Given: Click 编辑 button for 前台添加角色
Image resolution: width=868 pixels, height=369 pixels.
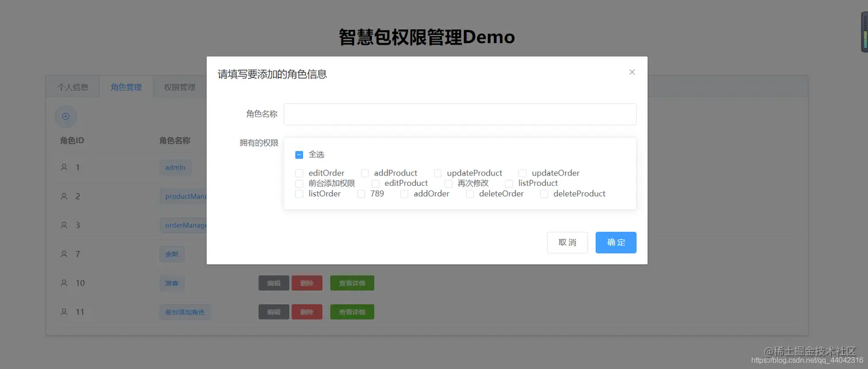Looking at the screenshot, I should coord(274,312).
